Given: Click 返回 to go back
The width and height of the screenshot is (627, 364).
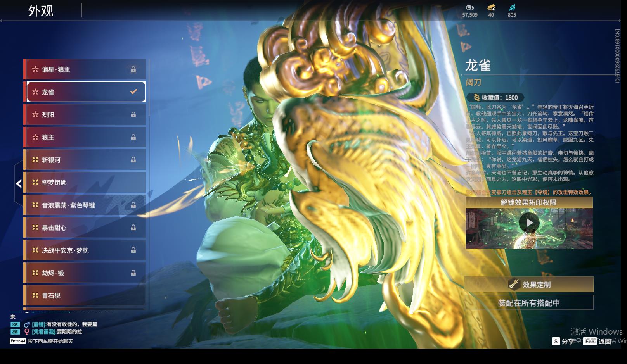Looking at the screenshot, I should click(x=598, y=342).
